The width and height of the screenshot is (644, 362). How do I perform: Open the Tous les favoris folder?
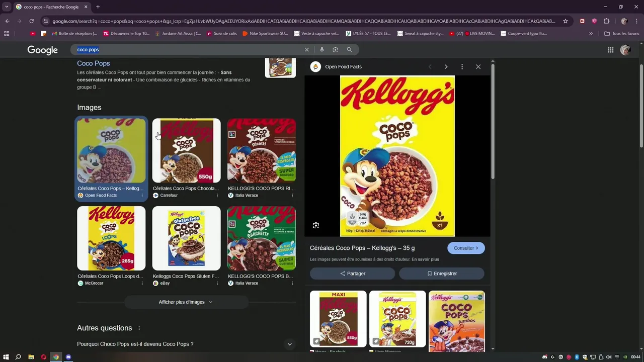621,34
